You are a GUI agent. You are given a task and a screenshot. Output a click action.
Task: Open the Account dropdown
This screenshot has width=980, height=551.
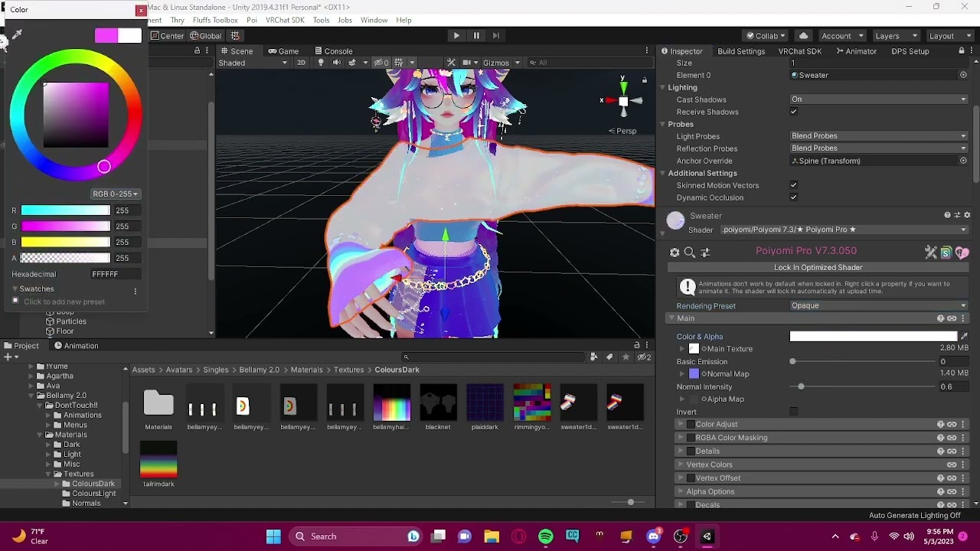pyautogui.click(x=841, y=35)
